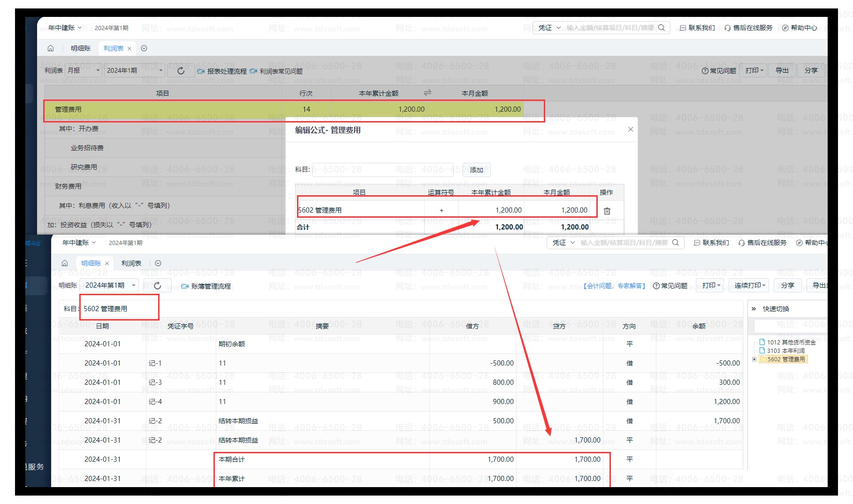Close the 编辑公式 dialog
Viewport: 853px width, 504px height.
630,130
